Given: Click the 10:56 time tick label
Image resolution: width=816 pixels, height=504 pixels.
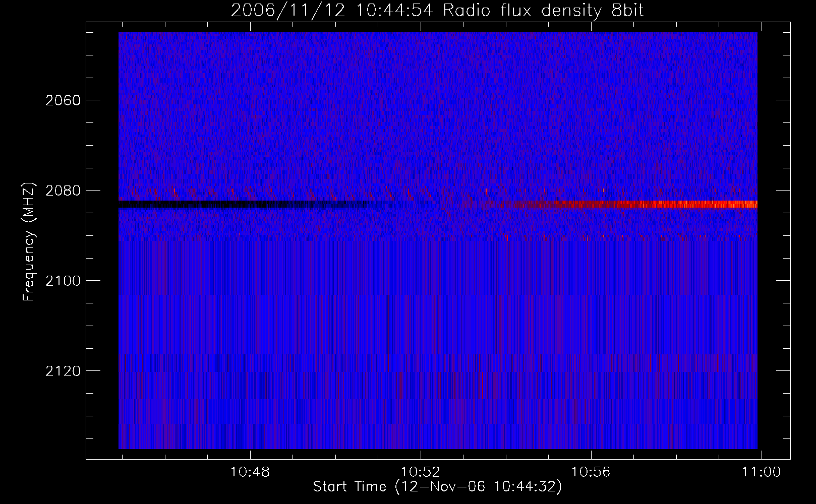Looking at the screenshot, I should [591, 472].
